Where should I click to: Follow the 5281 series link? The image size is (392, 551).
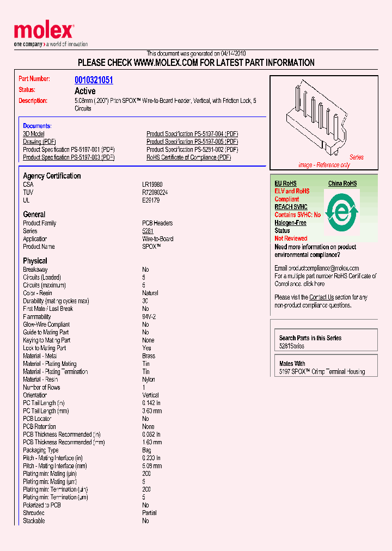(148, 231)
